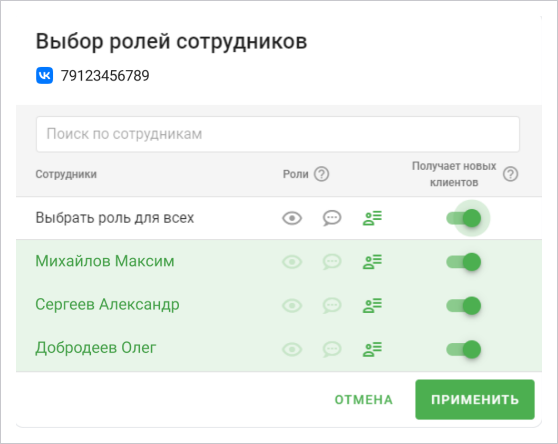Focus the Поиск по сотрудникам search field

[x=278, y=134]
